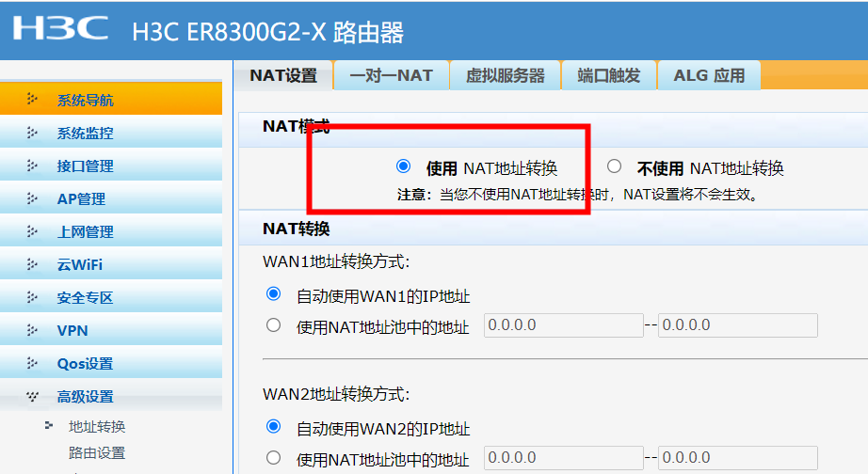The width and height of the screenshot is (868, 474).
Task: Switch to the 虚拟服务器 tab
Action: click(506, 75)
